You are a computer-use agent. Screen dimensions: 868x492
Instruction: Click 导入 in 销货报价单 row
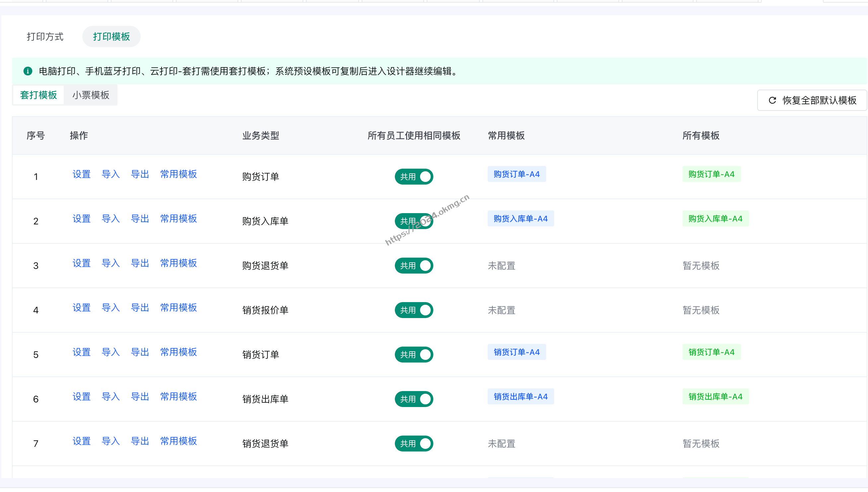[111, 307]
